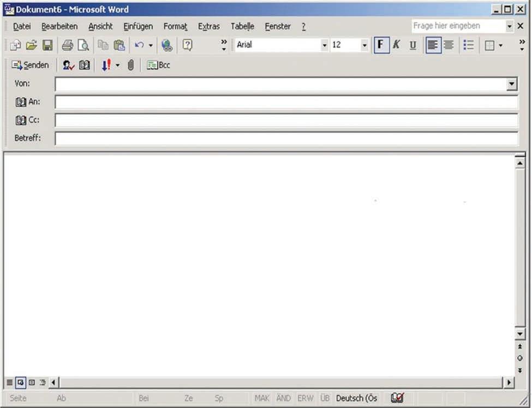This screenshot has height=408, width=532.
Task: Click in the Betreff subject field
Action: 286,139
